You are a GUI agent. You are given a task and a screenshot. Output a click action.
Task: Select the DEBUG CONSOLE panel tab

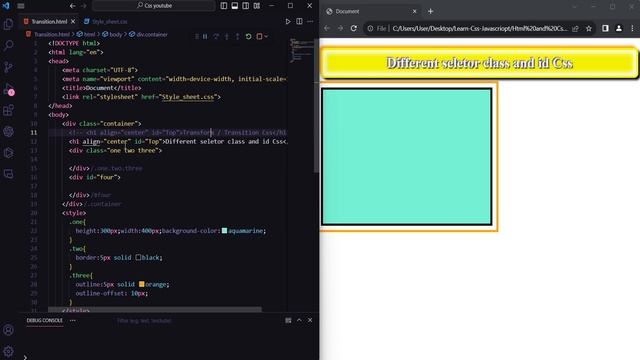click(x=44, y=320)
